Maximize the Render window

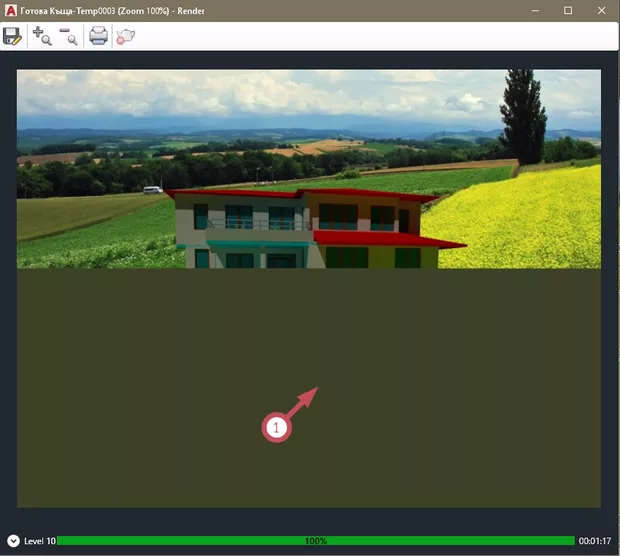568,11
